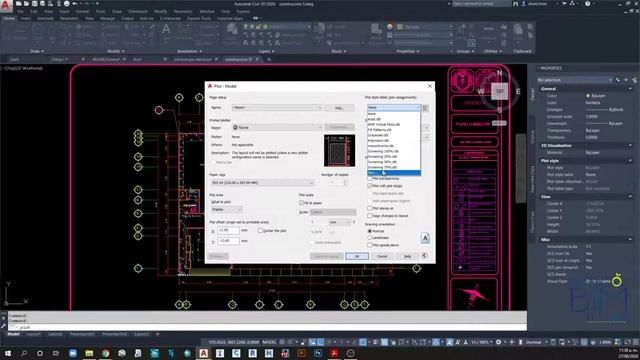This screenshot has height=360, width=640.
Task: Open Navisworks from the Windows taskbar
Action: click(269, 353)
